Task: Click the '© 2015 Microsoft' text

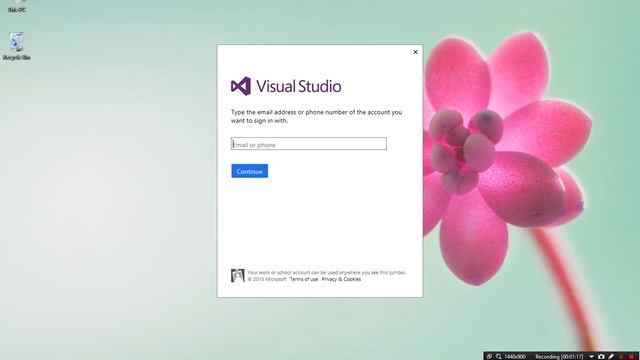Action: tap(267, 279)
